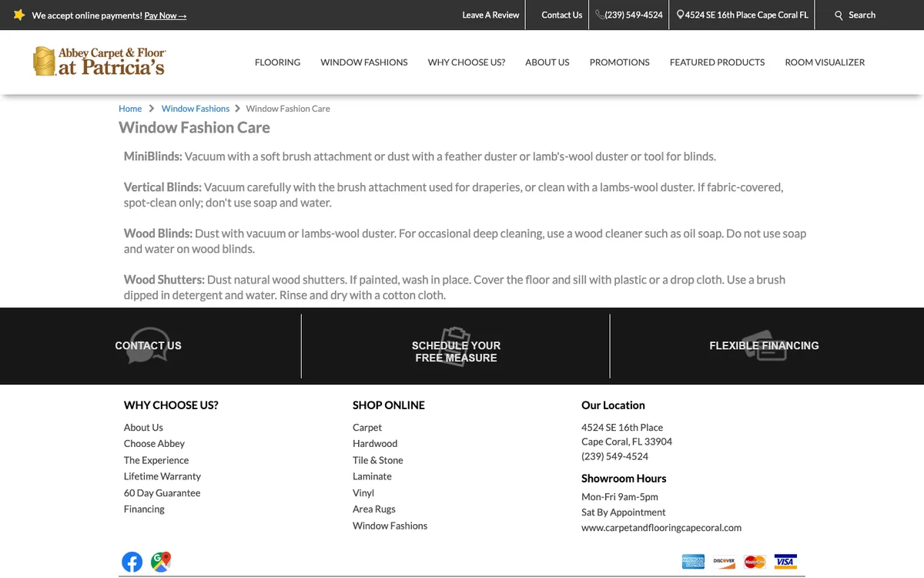
Task: Shop Area Rugs in the footer
Action: click(x=374, y=509)
